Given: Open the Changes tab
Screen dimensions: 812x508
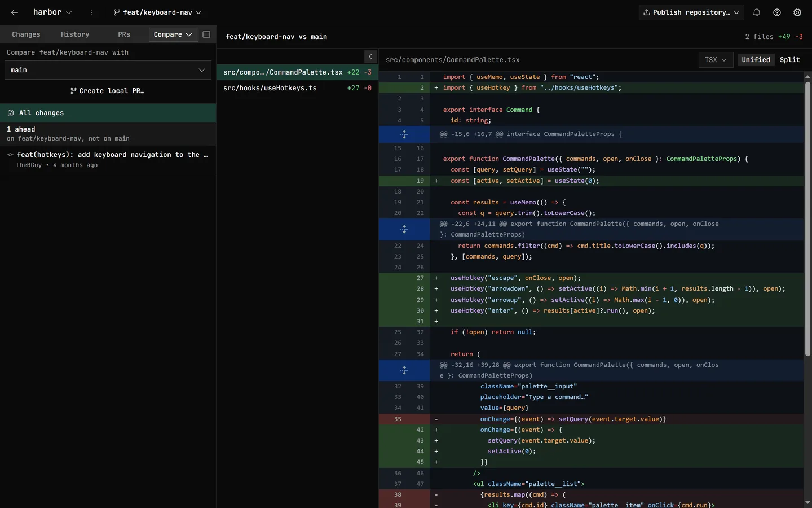Looking at the screenshot, I should [x=26, y=34].
